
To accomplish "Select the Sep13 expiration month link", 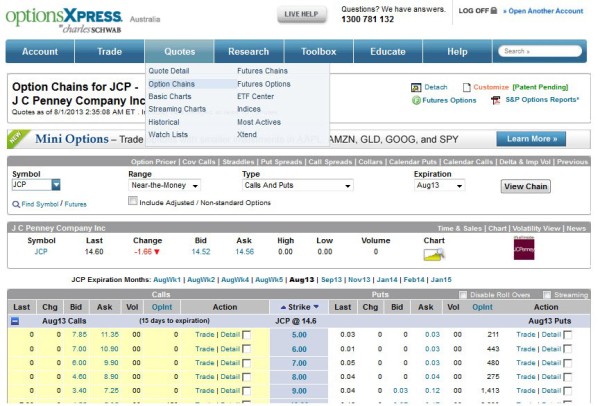I will 331,280.
